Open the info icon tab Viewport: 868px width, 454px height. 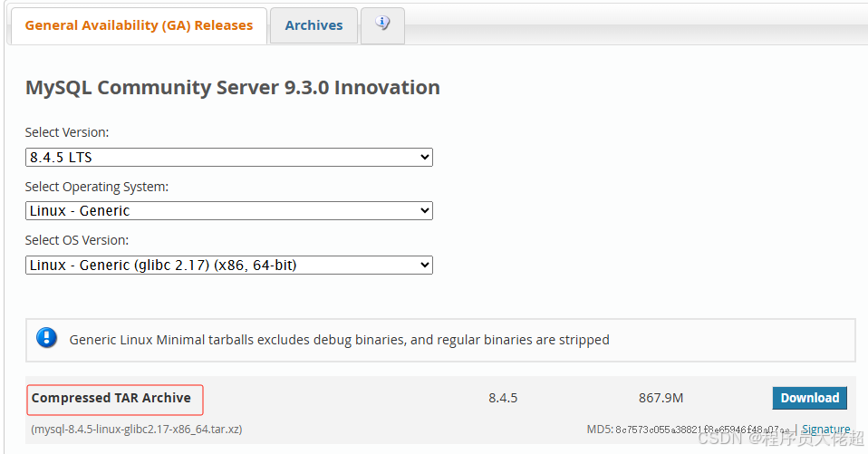click(x=382, y=25)
